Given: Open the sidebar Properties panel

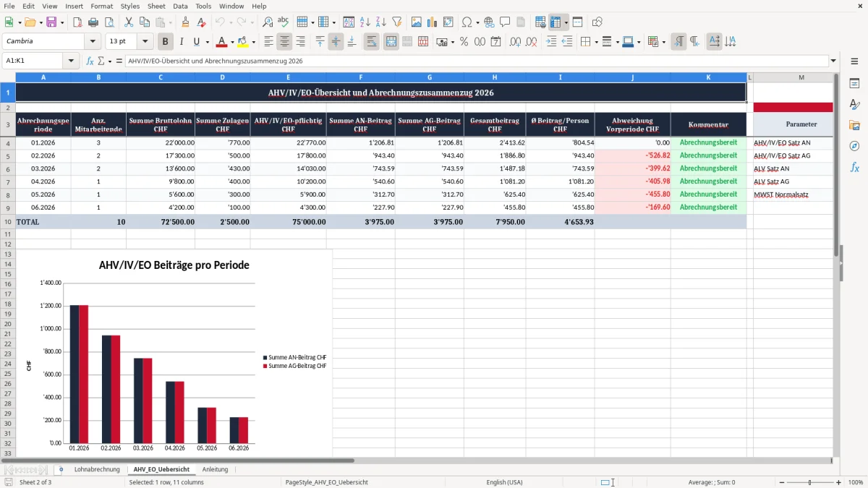Looking at the screenshot, I should [854, 83].
